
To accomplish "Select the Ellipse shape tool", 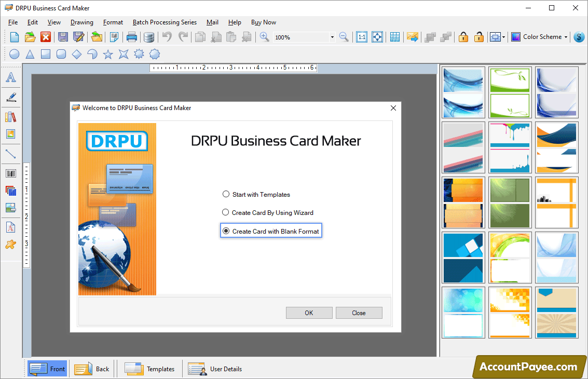I will pyautogui.click(x=14, y=54).
